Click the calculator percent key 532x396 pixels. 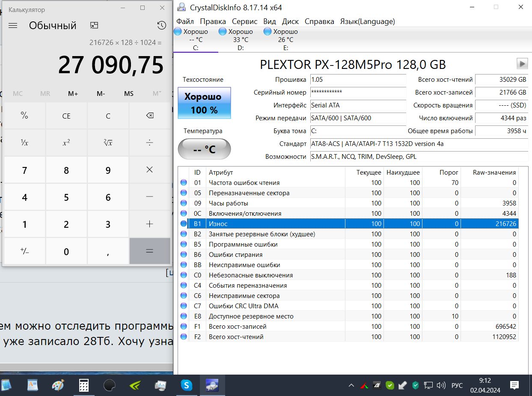[x=24, y=116]
